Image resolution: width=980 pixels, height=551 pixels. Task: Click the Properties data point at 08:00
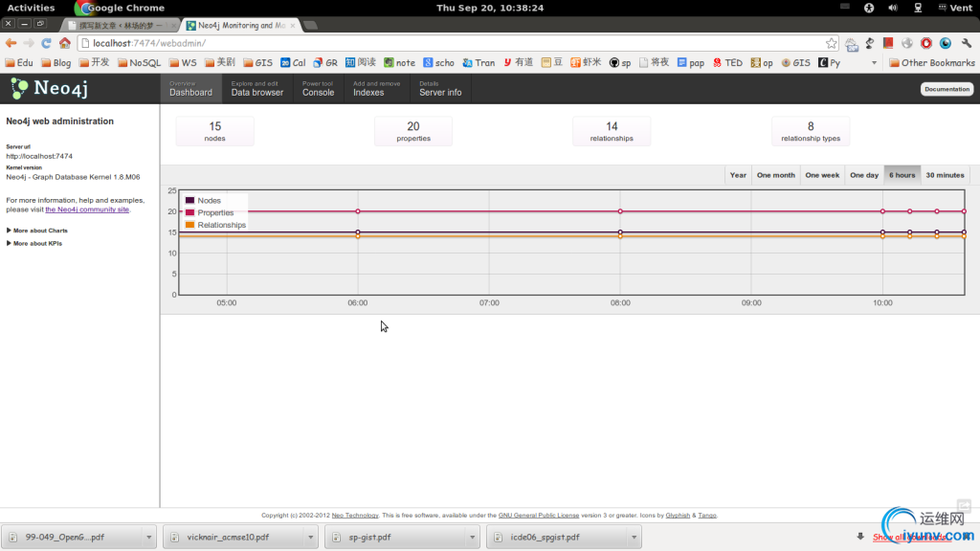click(620, 211)
